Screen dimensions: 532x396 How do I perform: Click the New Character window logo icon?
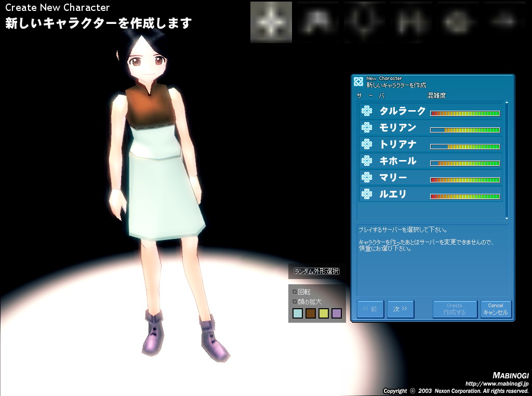point(358,82)
